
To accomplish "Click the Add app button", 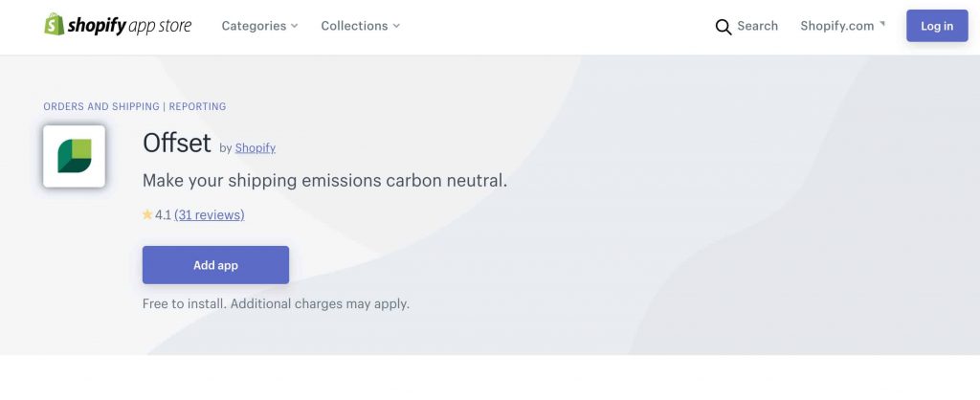I will [215, 265].
